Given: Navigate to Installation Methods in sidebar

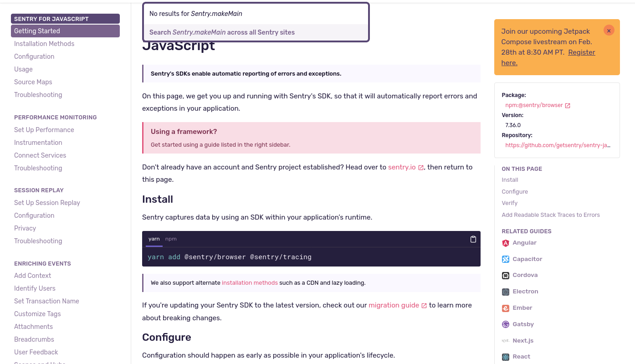Looking at the screenshot, I should (x=44, y=44).
